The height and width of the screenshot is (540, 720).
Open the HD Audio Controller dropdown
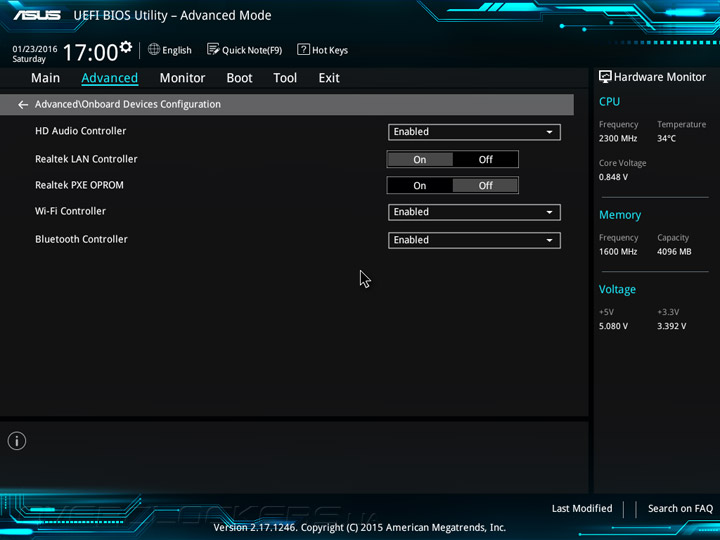coord(474,132)
